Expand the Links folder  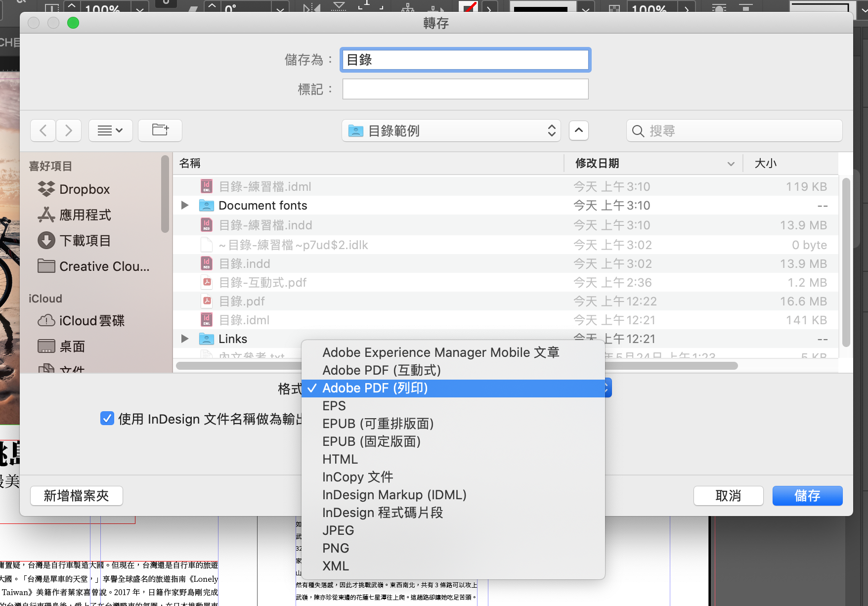(x=185, y=339)
